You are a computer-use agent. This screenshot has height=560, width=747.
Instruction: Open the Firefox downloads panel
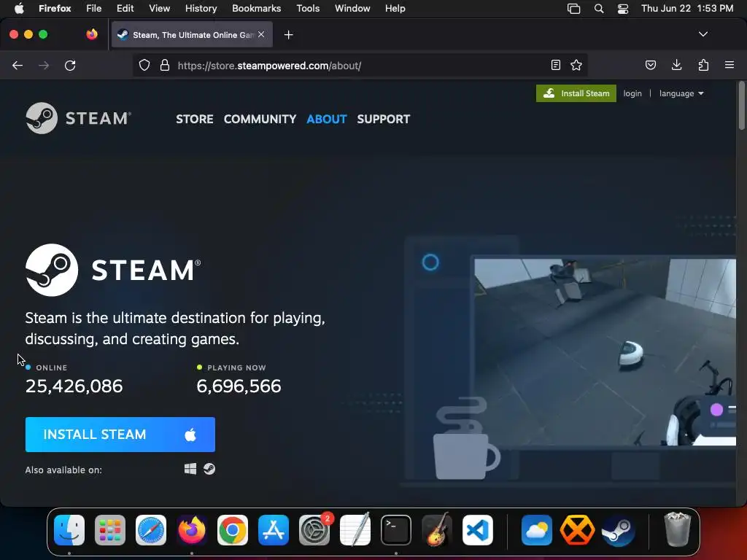tap(676, 65)
